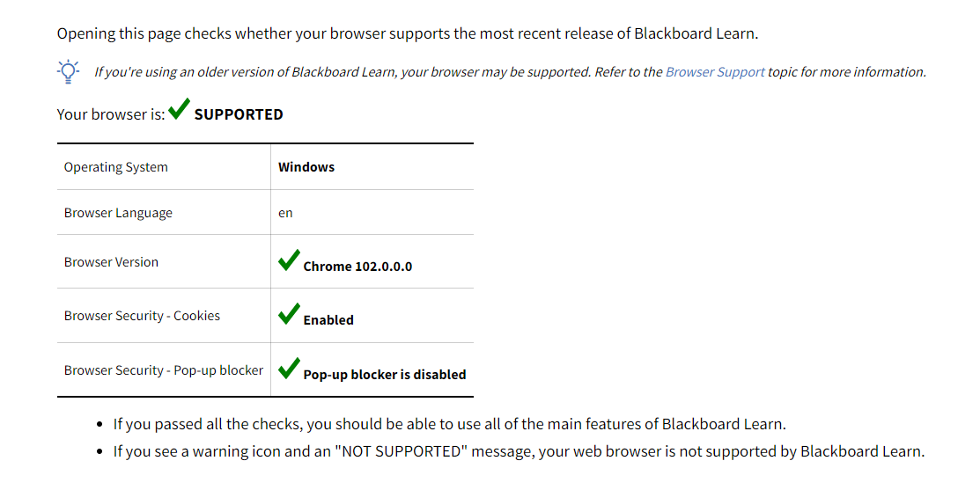Click the Enabled cookies status text
This screenshot has height=490, width=980.
pos(328,320)
